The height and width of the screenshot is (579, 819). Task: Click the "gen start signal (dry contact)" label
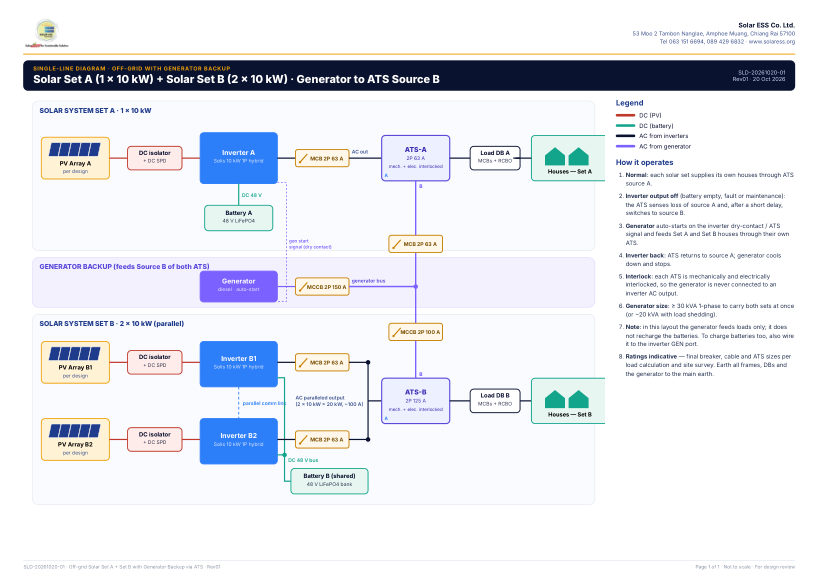(x=310, y=244)
